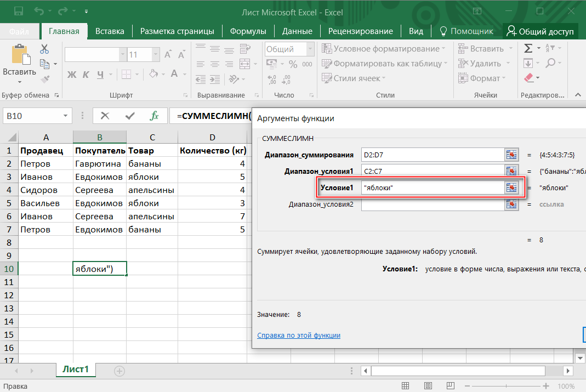The height and width of the screenshot is (392, 586).
Task: Click the Общий доступ share button
Action: (540, 31)
